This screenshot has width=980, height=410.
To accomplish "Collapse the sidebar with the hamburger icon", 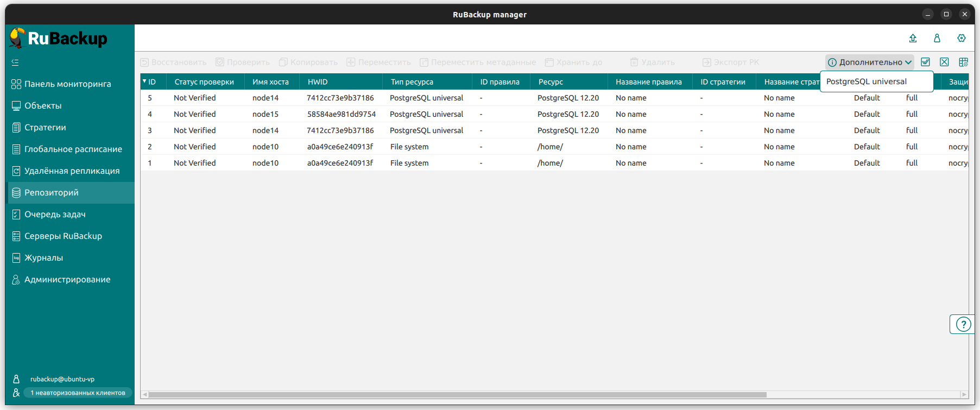I will pyautogui.click(x=15, y=62).
